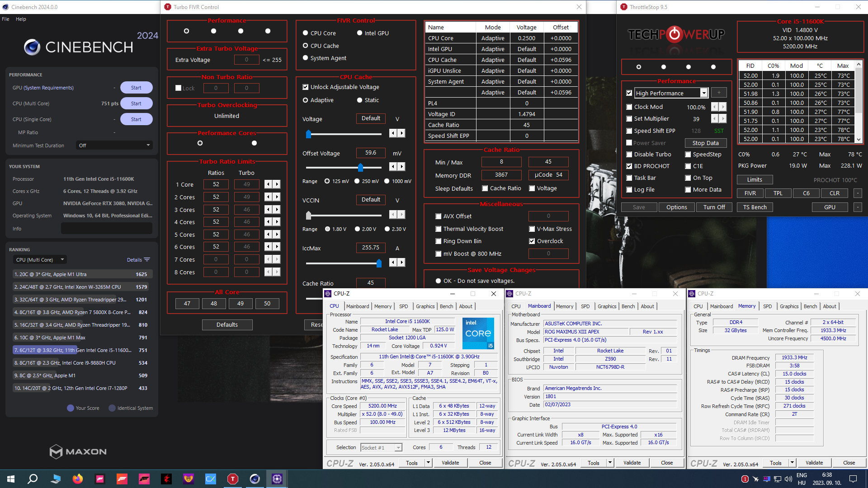Click the plus button next to High Performance
Image resolution: width=868 pixels, height=488 pixels.
(x=719, y=93)
